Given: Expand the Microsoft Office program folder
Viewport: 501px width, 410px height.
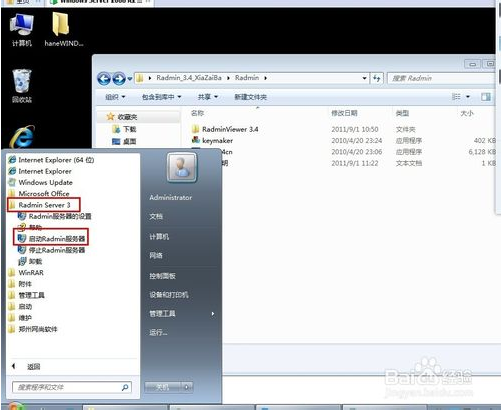Looking at the screenshot, I should click(39, 193).
